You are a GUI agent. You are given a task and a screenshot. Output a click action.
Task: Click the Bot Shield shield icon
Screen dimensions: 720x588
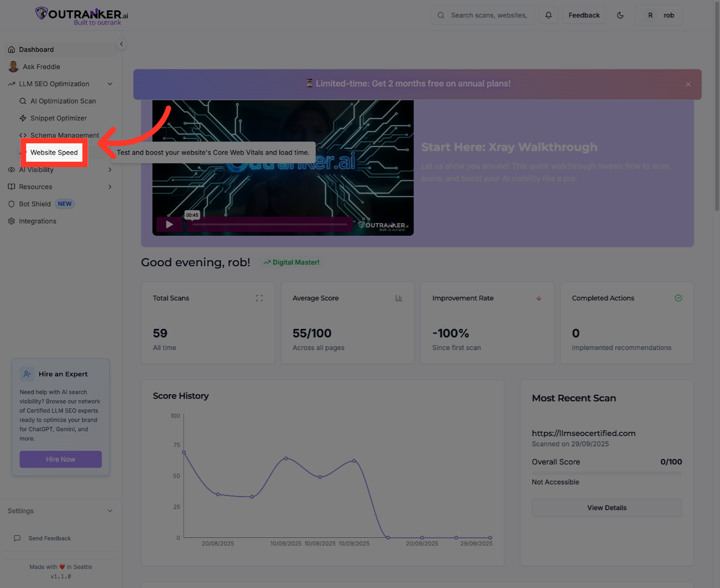[x=11, y=204]
